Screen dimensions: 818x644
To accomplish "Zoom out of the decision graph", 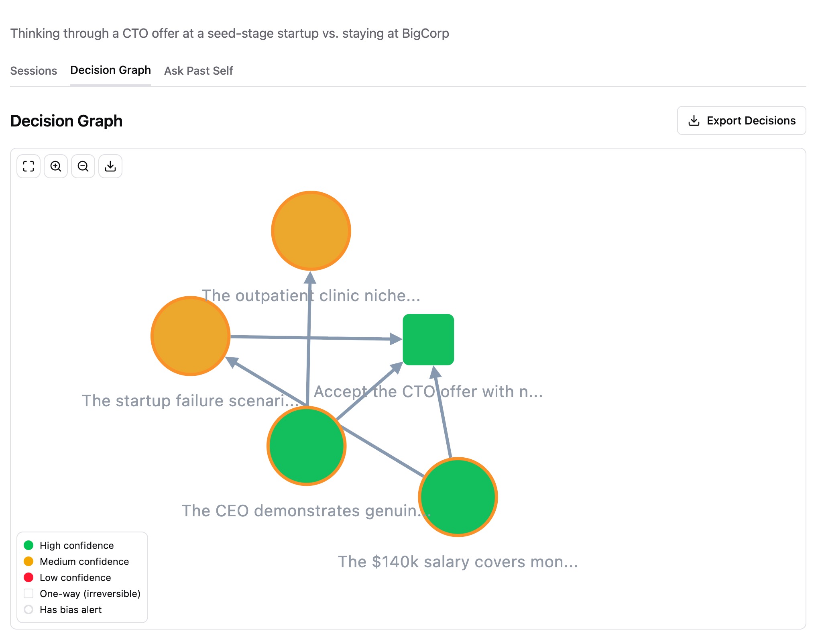I will (x=83, y=166).
